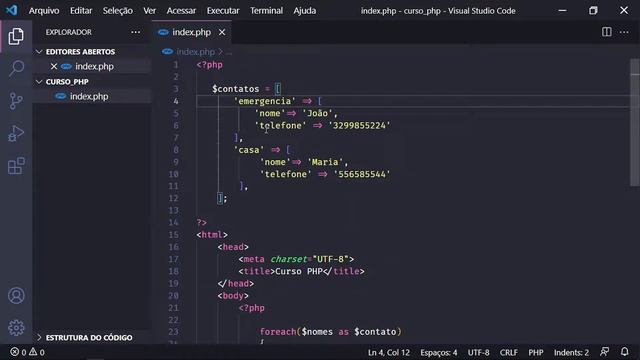Select index.php under CURSO_PHP folder
Viewport: 640px width, 360px height.
pos(89,96)
